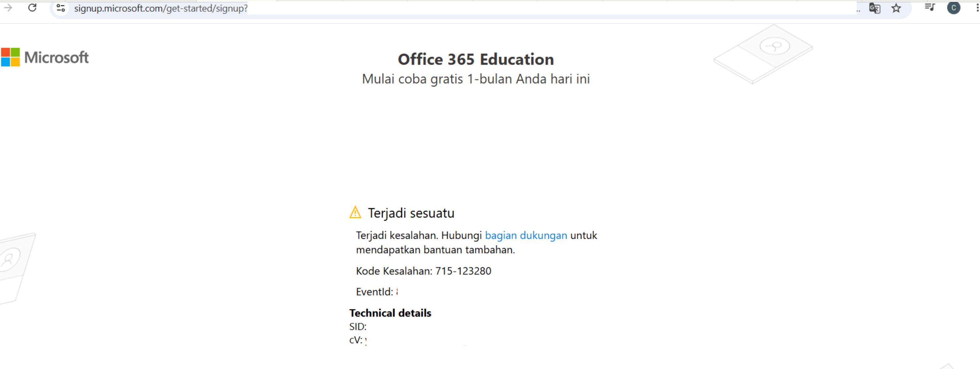Image resolution: width=980 pixels, height=369 pixels.
Task: Click the browser forward arrow
Action: tap(8, 8)
